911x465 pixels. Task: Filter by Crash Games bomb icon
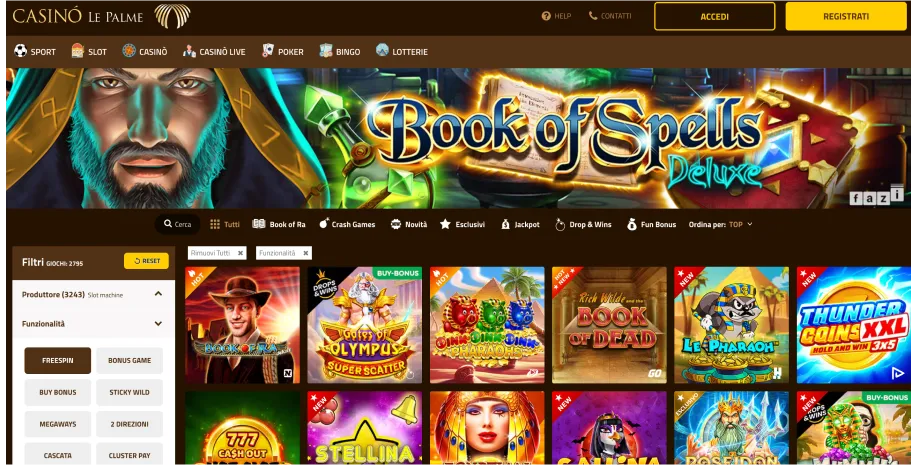point(324,224)
